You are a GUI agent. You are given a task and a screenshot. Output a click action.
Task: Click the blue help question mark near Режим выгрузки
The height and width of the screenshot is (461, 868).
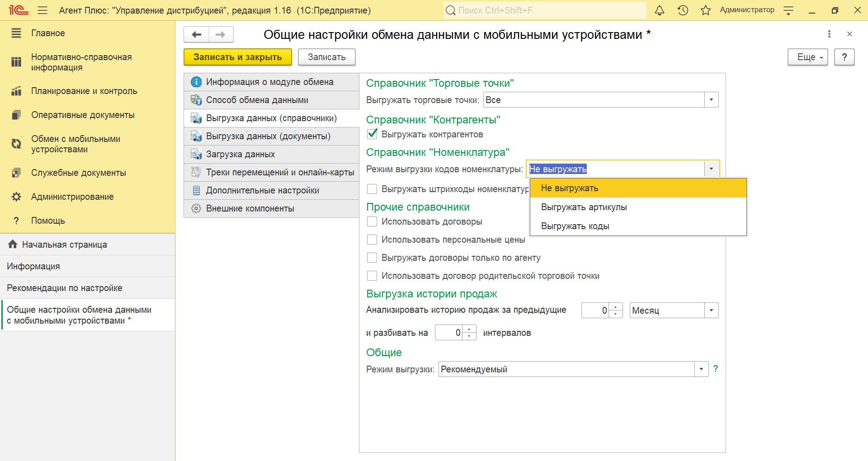click(715, 369)
